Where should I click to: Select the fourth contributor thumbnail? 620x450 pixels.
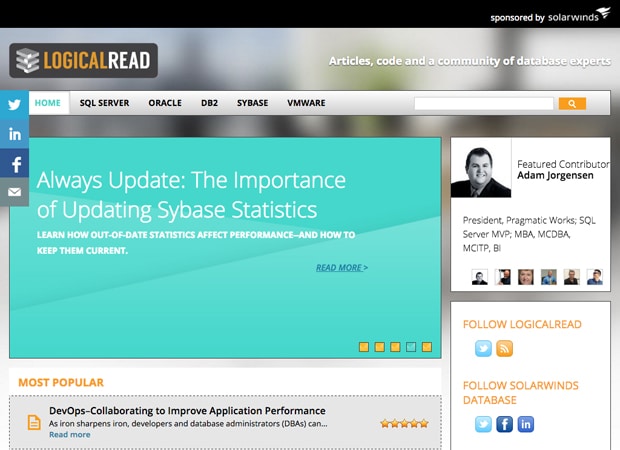point(549,277)
